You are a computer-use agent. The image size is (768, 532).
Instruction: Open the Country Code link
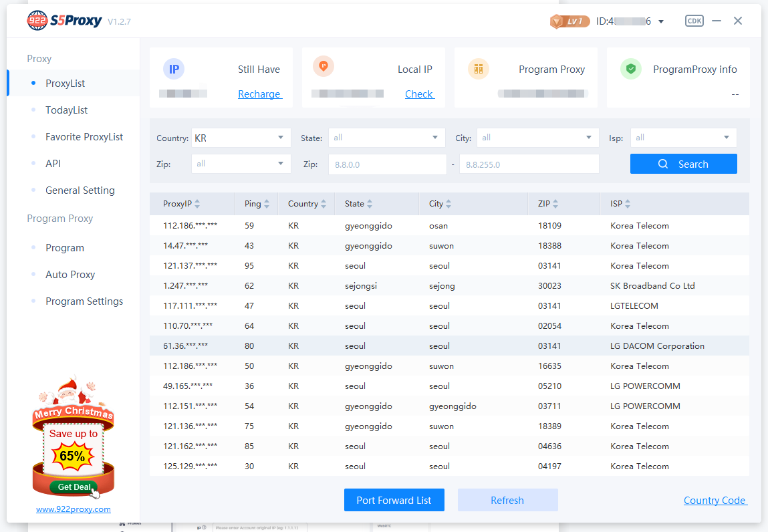[x=715, y=500]
